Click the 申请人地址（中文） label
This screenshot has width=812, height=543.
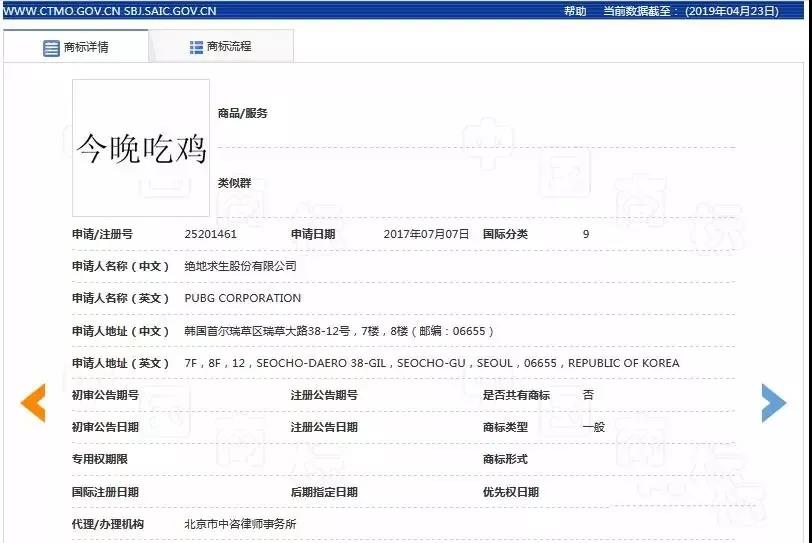[x=120, y=331]
